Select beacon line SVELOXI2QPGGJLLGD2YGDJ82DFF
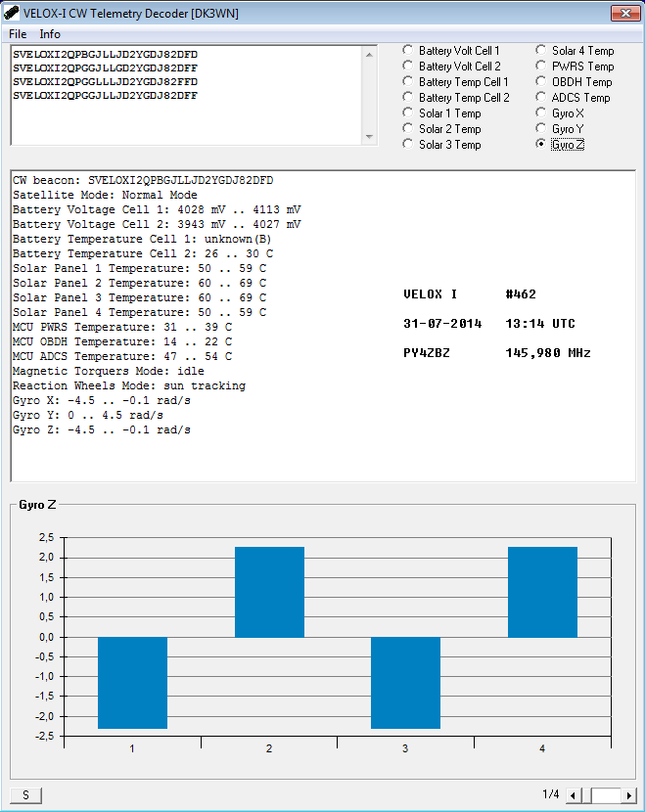Viewport: 645px width, 812px height. coord(105,68)
